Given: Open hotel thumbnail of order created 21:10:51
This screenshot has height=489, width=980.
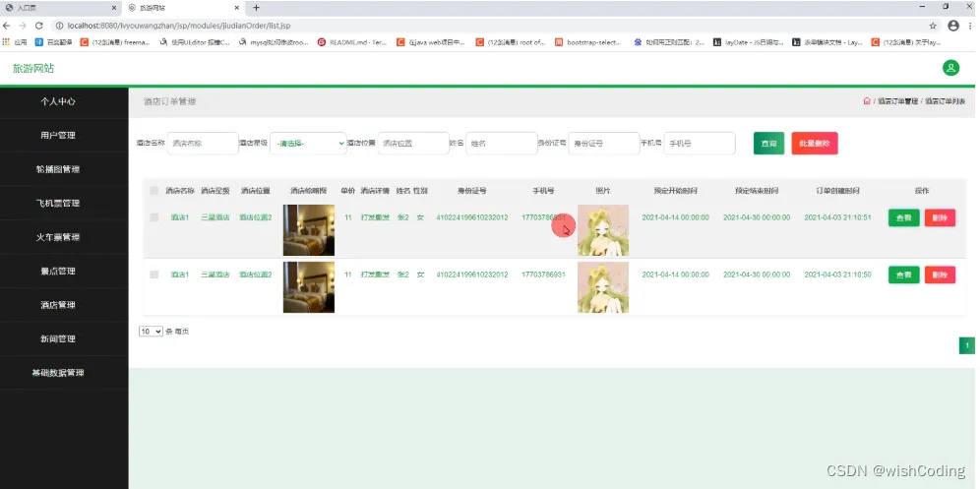Looking at the screenshot, I should click(x=309, y=230).
